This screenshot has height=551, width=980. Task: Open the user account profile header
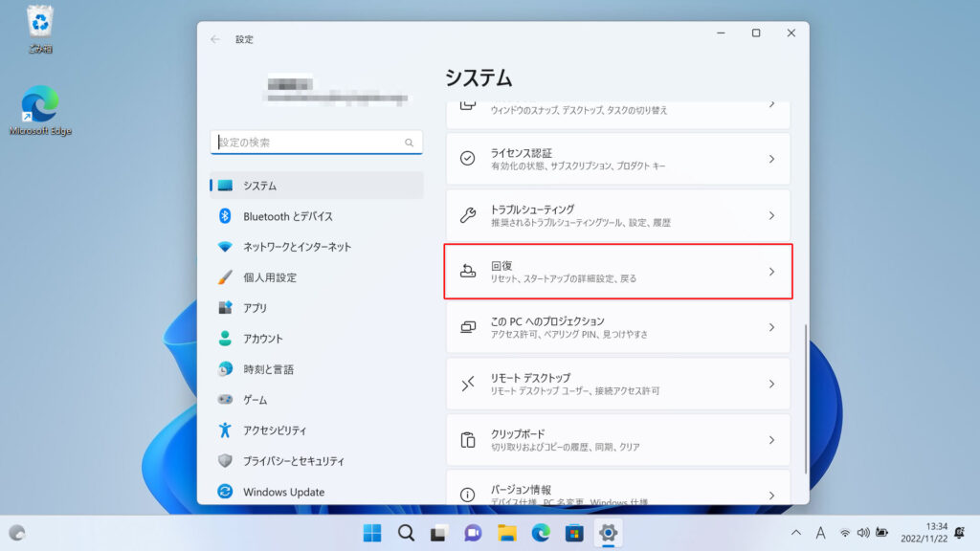[x=338, y=89]
